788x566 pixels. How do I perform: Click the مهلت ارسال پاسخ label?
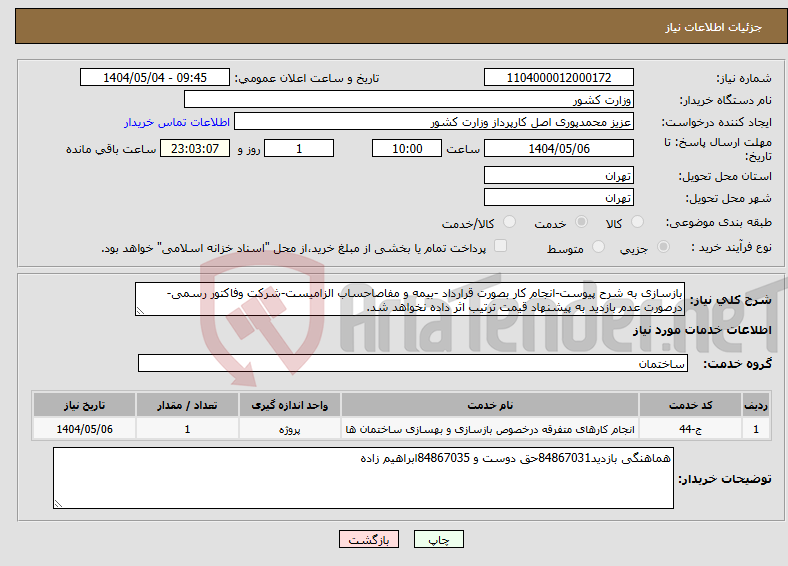click(x=718, y=149)
